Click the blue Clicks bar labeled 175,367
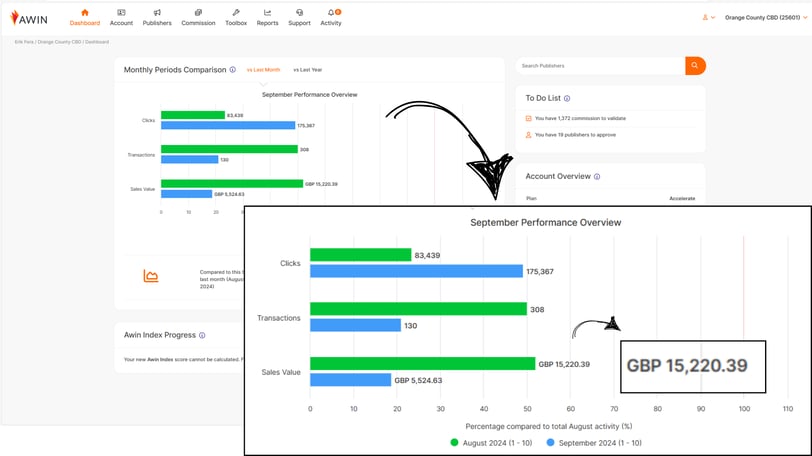Viewport: 812px width, 456px height. 416,271
